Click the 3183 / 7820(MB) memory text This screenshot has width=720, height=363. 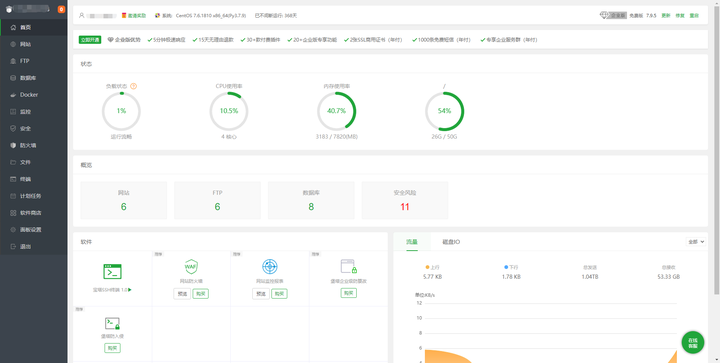tap(337, 137)
